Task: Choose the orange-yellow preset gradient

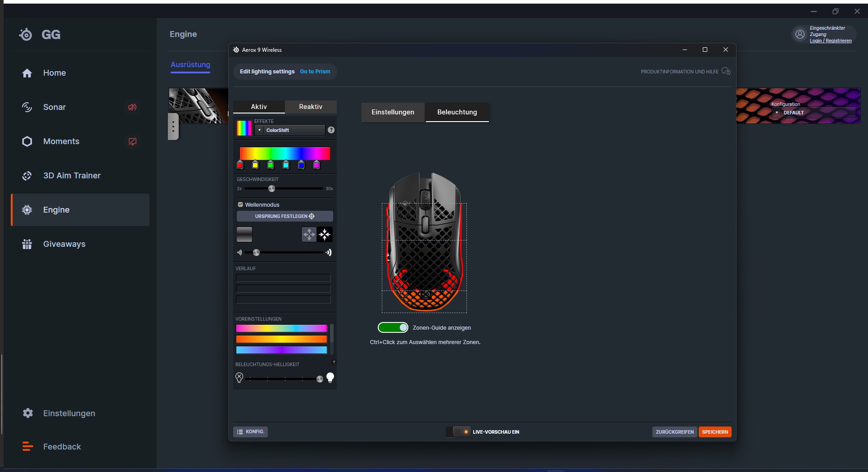Action: coord(281,339)
